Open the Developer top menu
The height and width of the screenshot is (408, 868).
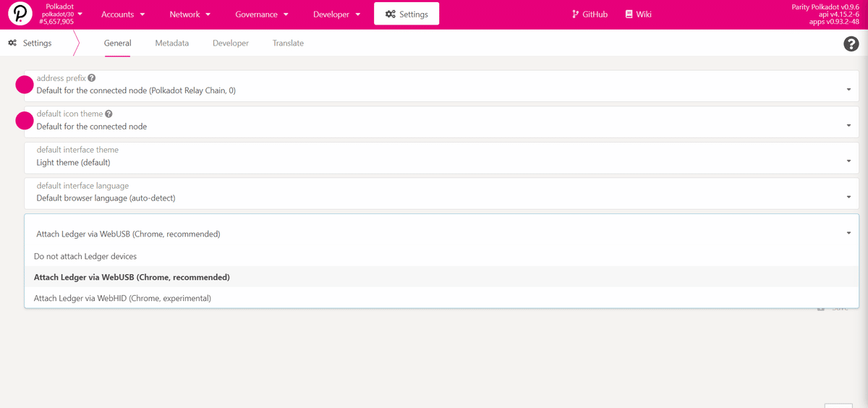(x=337, y=14)
